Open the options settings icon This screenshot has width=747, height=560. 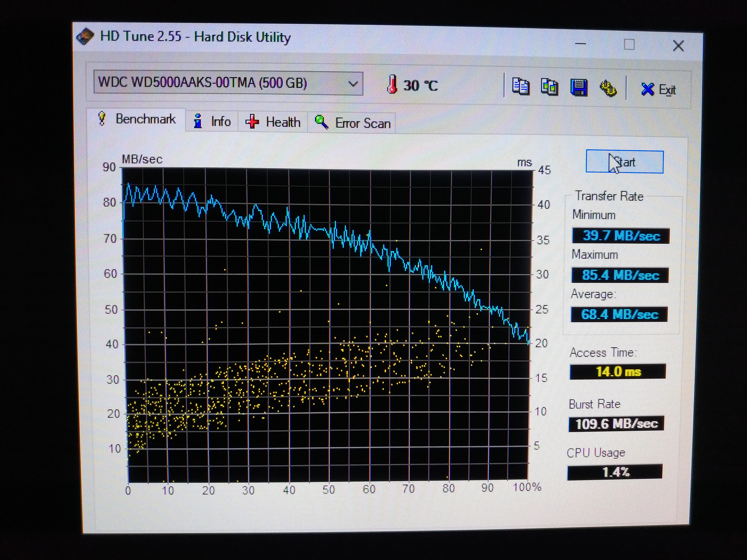(x=608, y=88)
